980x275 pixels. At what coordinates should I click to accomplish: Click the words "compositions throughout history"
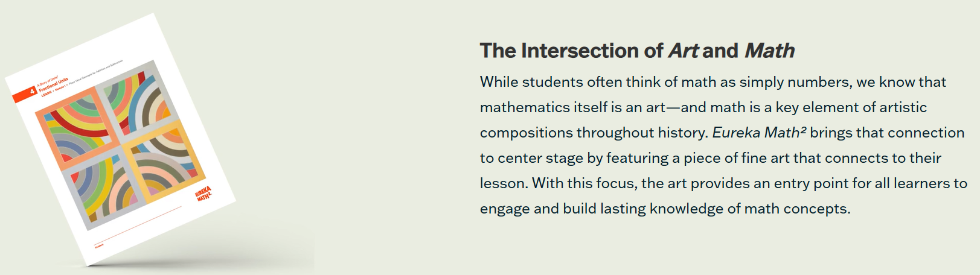(594, 133)
